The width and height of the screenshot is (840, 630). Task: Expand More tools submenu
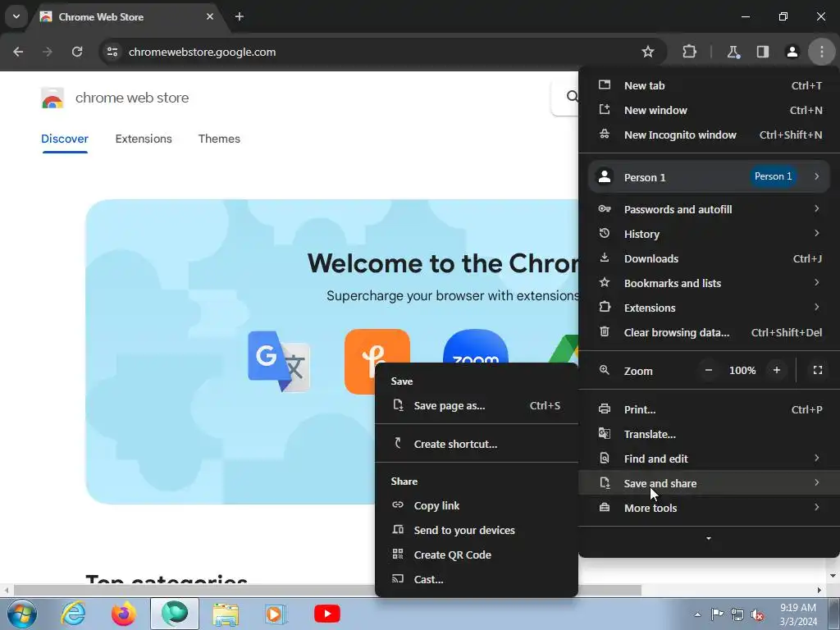coord(710,509)
